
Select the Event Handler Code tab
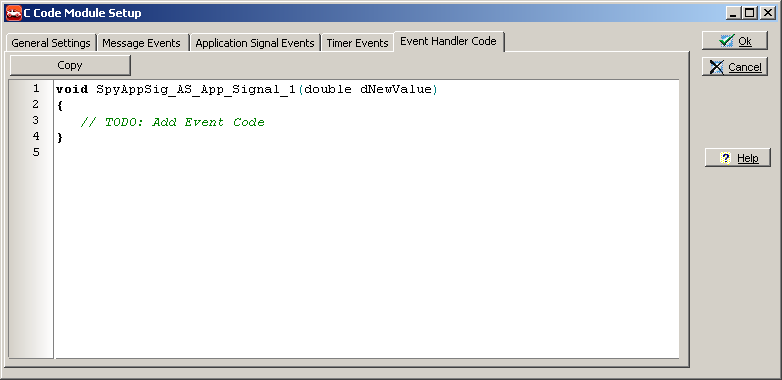tap(448, 41)
